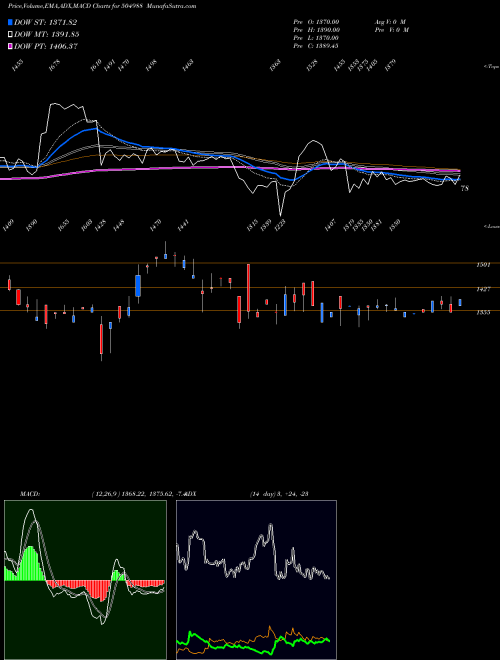Click the 1591 price level label
Screen dimensions: 500x660
(x=483, y=265)
